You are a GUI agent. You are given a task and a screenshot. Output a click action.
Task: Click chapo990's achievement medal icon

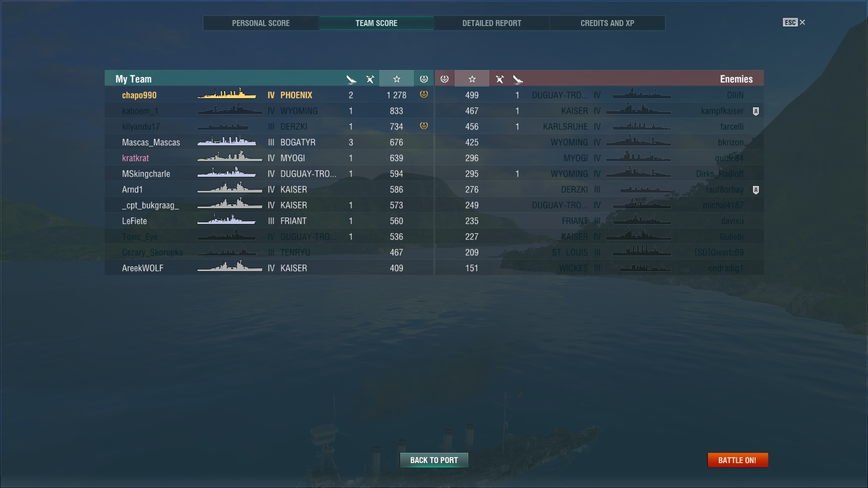click(x=424, y=94)
